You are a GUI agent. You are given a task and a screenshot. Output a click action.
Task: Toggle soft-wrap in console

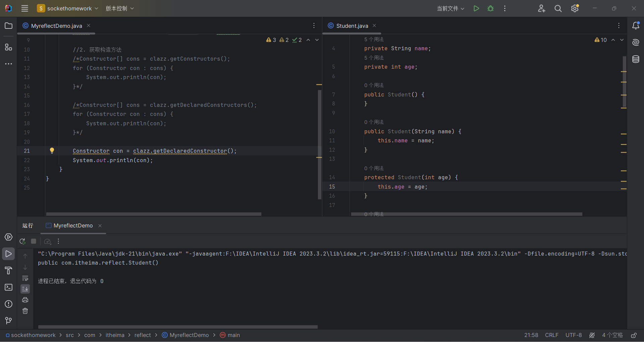point(25,278)
